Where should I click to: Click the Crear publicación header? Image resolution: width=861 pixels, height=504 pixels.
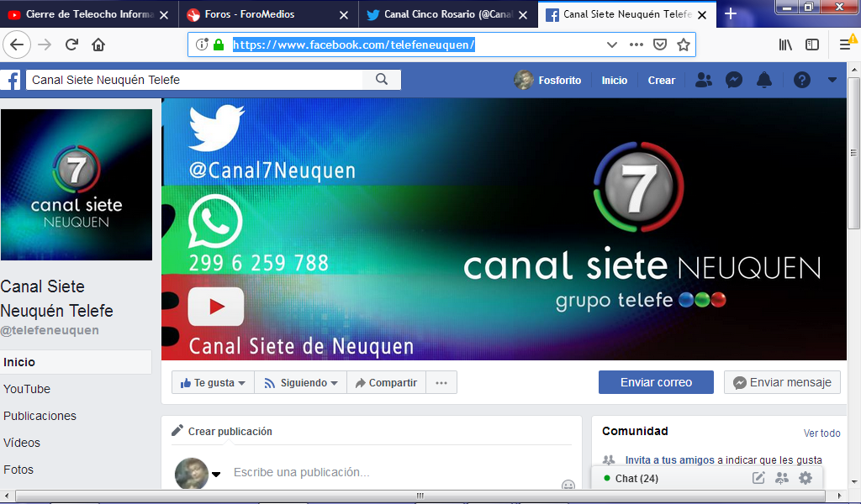click(230, 431)
